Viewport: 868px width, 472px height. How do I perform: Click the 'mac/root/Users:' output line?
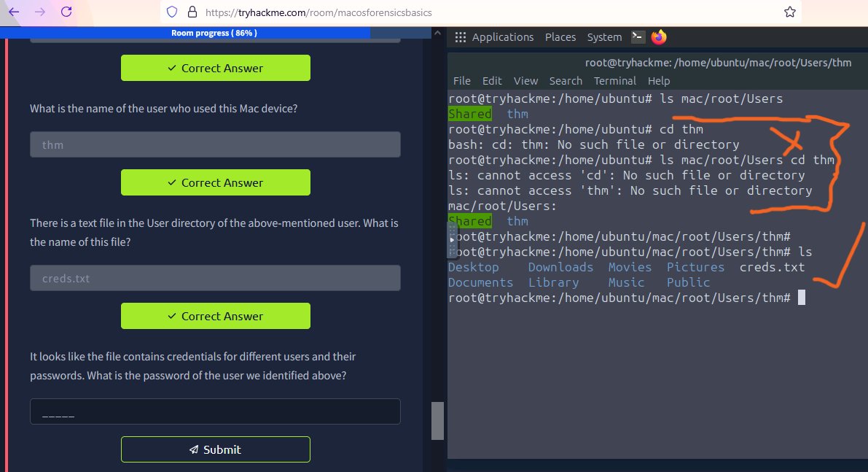pos(502,206)
